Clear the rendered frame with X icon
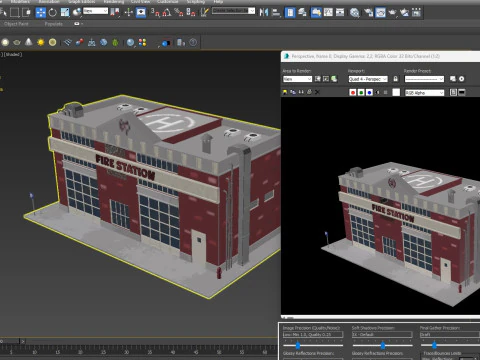 (x=317, y=92)
